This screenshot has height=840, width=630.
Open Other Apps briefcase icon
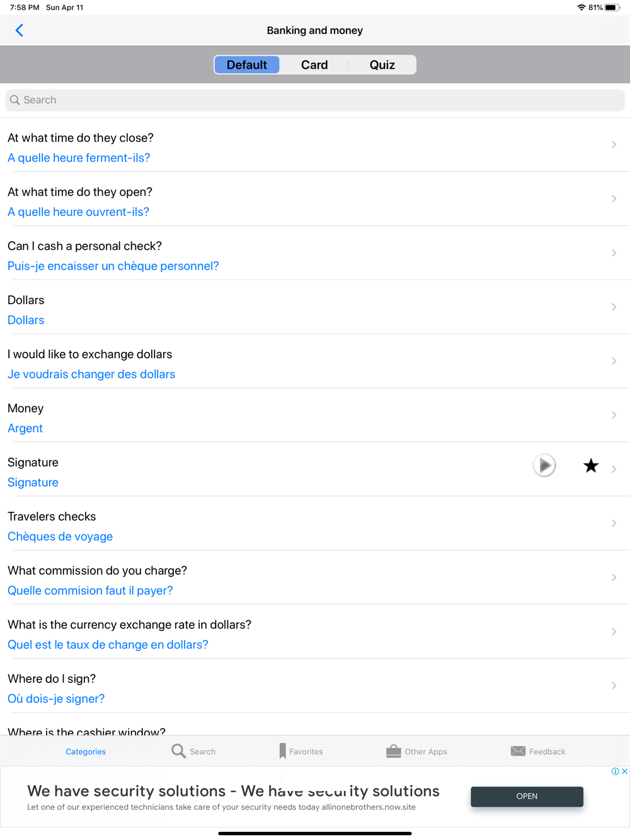tap(394, 751)
